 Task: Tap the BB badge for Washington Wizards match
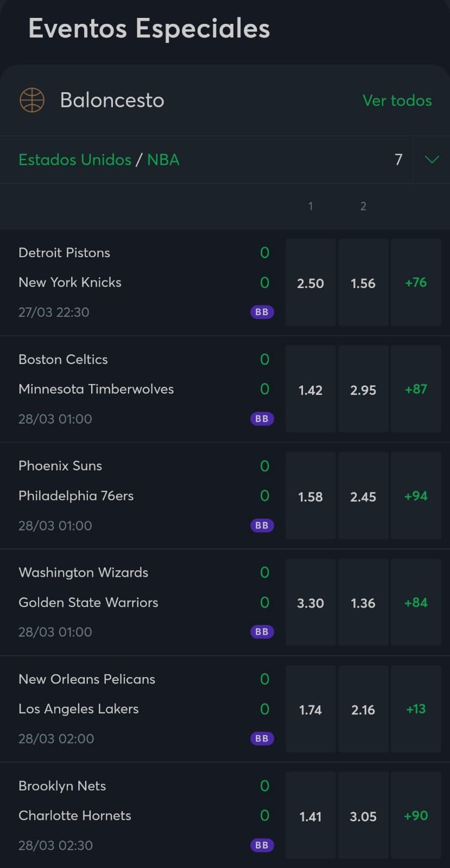(262, 631)
